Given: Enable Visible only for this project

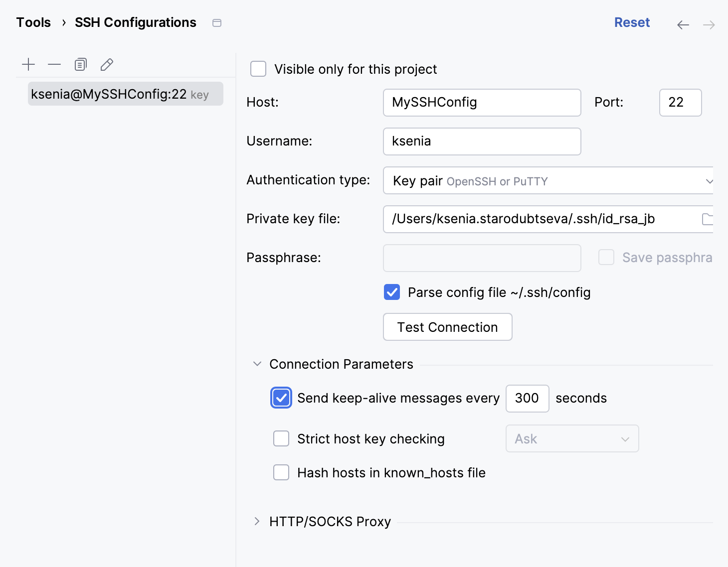Looking at the screenshot, I should (x=258, y=69).
